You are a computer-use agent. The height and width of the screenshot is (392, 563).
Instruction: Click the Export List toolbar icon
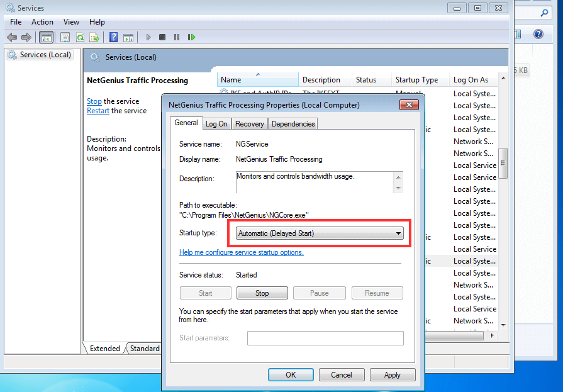94,37
